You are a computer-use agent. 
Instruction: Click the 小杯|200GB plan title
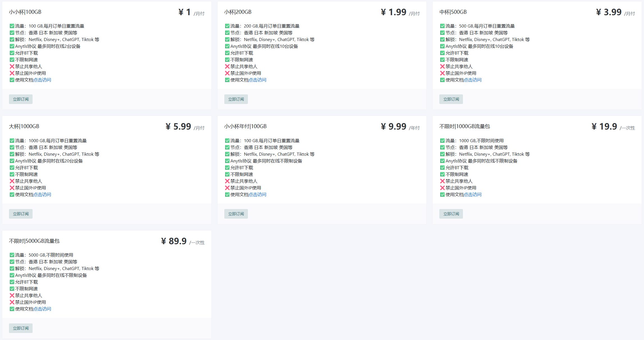tap(238, 12)
